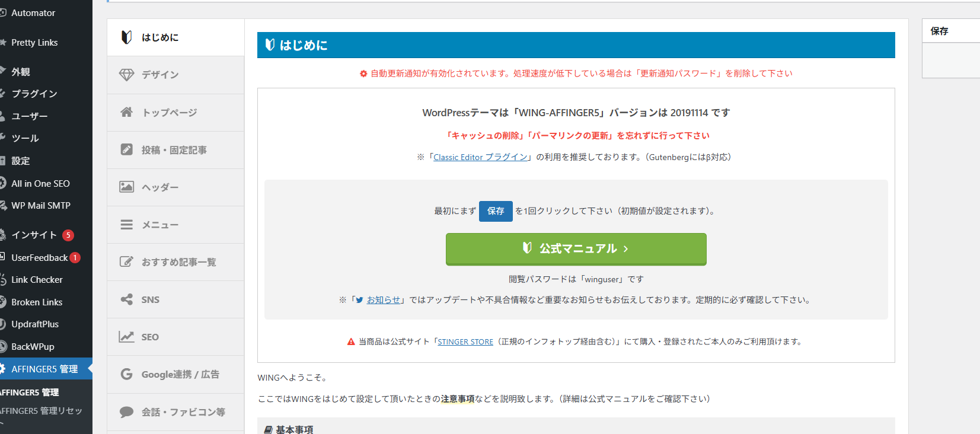This screenshot has width=980, height=434.
Task: Select the highlighted AFFINGER5 管理 menu
Action: point(46,369)
